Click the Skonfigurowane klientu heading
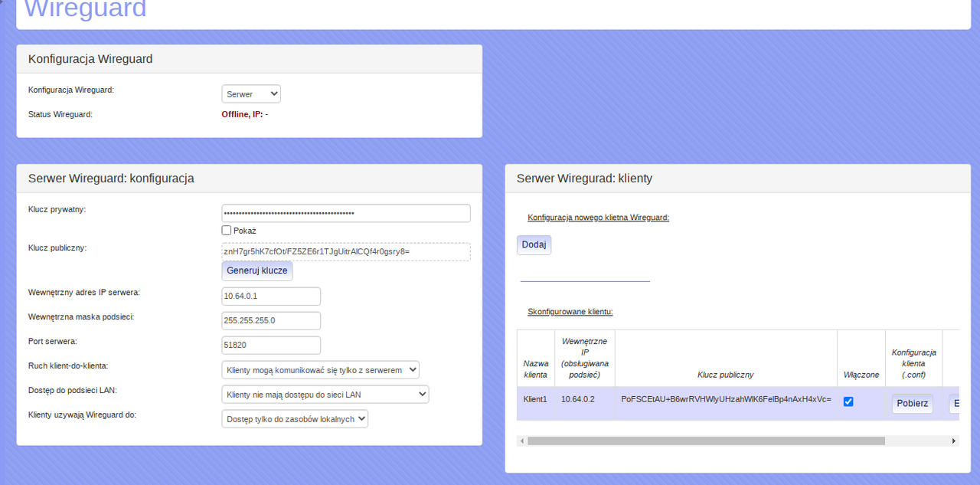980x485 pixels. pyautogui.click(x=570, y=312)
